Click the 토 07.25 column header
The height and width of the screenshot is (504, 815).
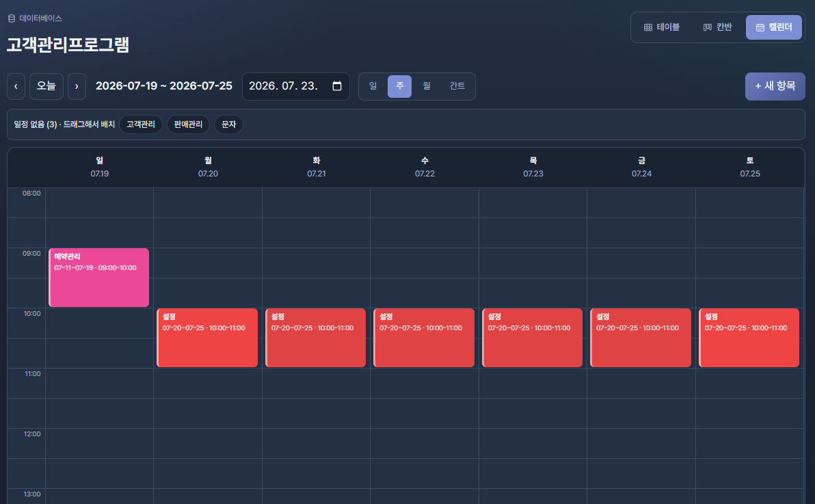750,167
